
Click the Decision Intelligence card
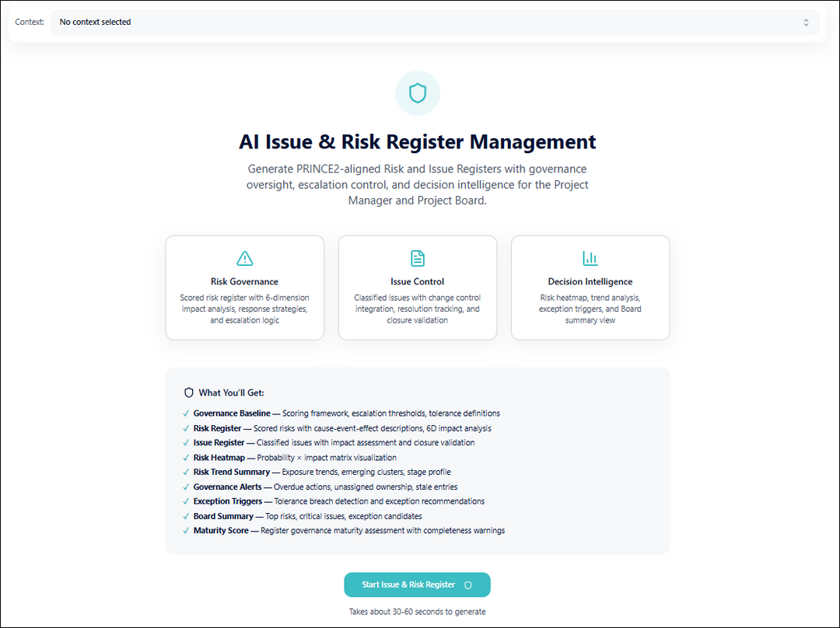[590, 288]
